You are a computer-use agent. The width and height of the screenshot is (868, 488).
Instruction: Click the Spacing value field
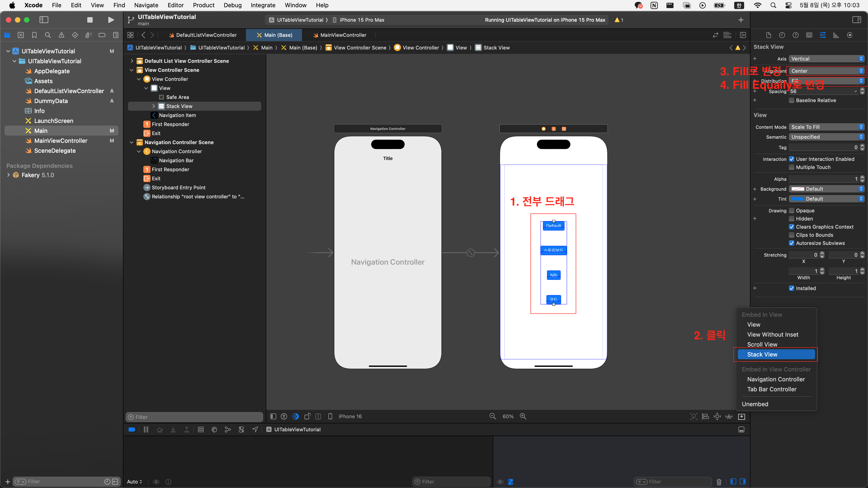823,91
